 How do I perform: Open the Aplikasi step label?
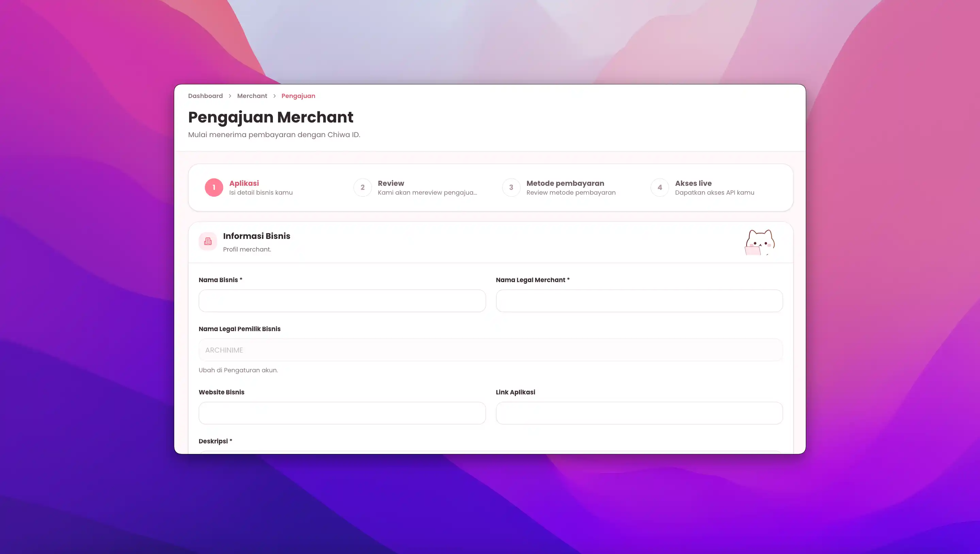click(244, 183)
